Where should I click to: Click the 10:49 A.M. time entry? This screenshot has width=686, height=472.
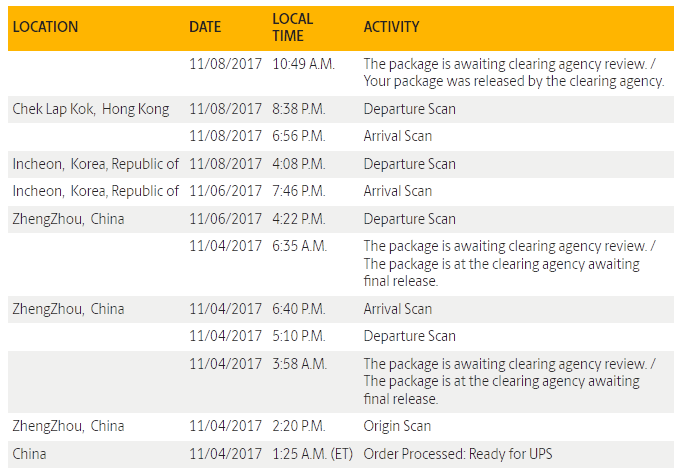click(303, 64)
